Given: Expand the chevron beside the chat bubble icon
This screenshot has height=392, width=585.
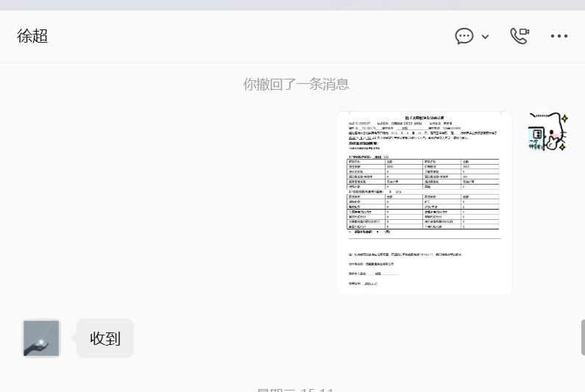Looking at the screenshot, I should 485,37.
